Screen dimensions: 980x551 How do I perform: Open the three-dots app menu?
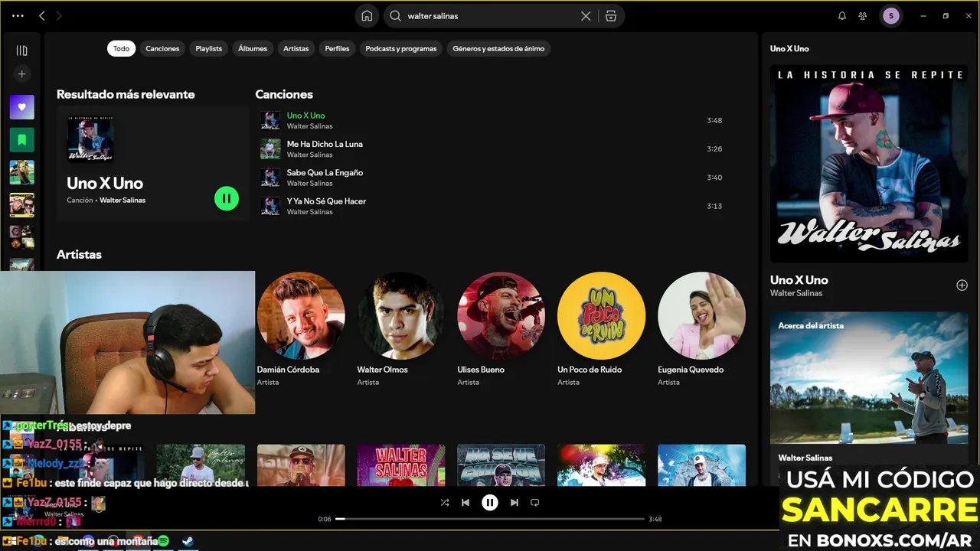point(18,15)
